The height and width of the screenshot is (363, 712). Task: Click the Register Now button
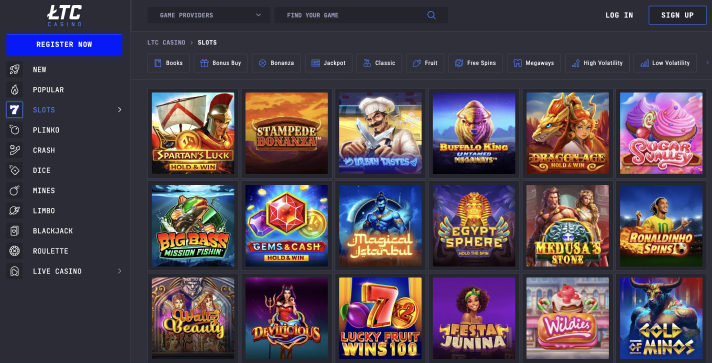pos(64,45)
